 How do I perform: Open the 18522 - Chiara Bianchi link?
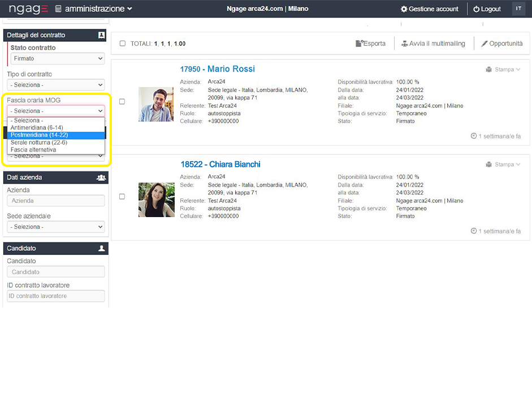pyautogui.click(x=220, y=165)
